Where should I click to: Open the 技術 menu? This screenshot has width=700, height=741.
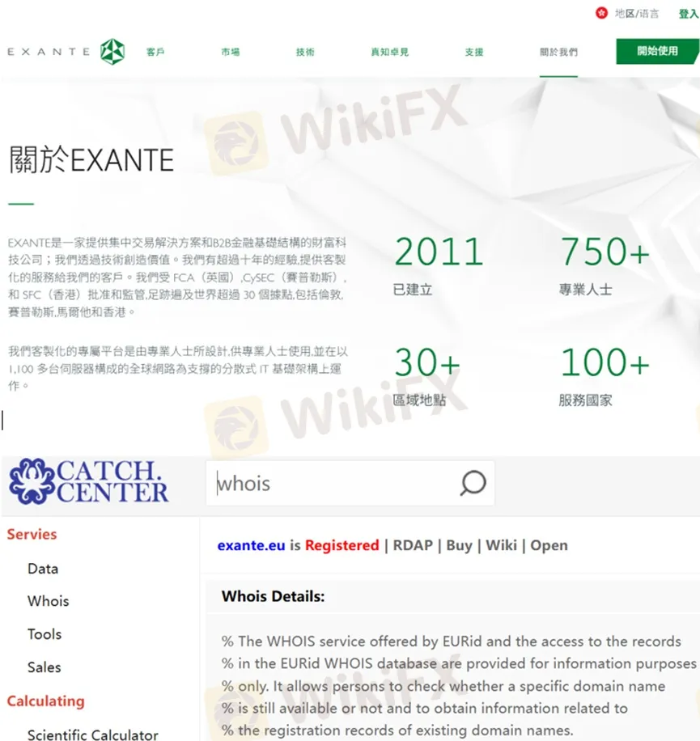coord(305,52)
